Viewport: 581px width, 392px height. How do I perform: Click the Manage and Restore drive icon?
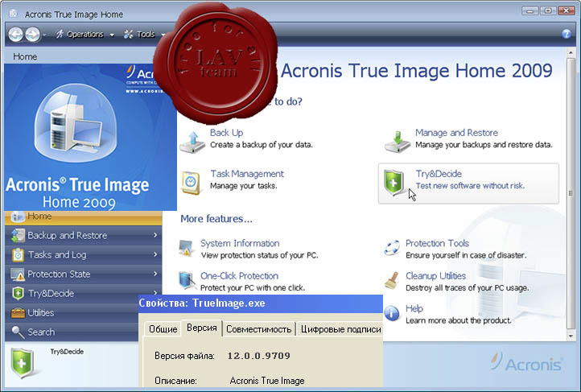[x=398, y=142]
